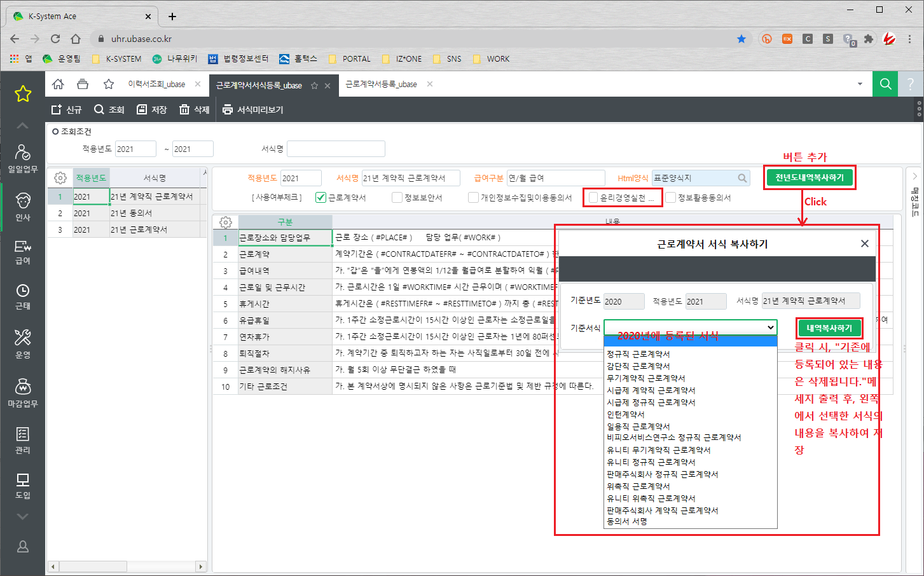
Task: Toggle 근로계약서 checkbox
Action: point(321,198)
